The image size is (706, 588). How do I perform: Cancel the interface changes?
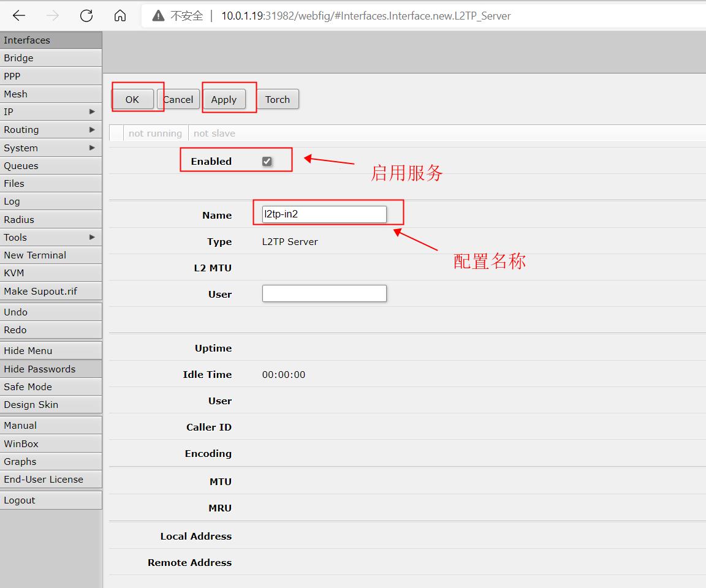pyautogui.click(x=178, y=99)
